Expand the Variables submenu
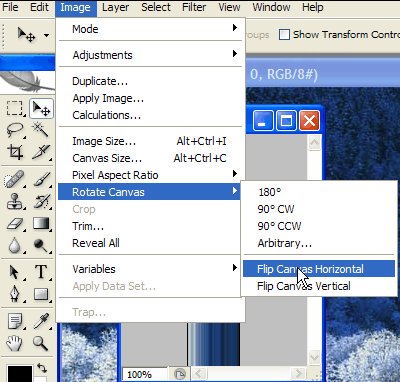Screen dimensions: 400x382 pyautogui.click(x=150, y=269)
